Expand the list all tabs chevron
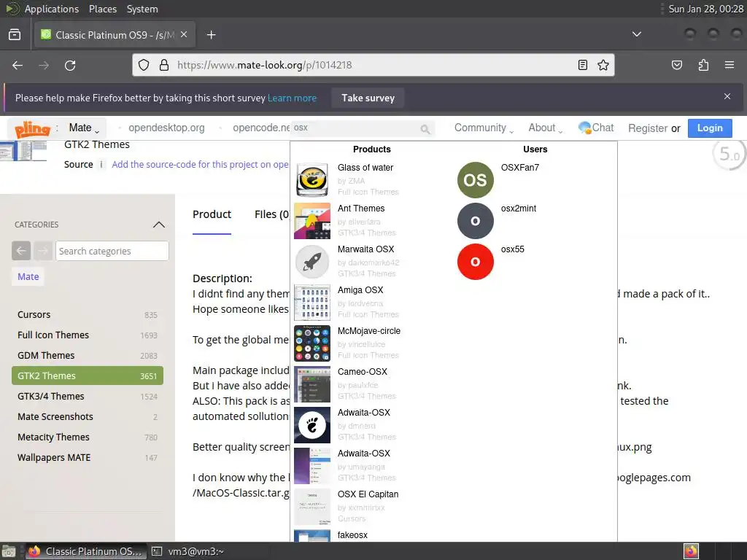Viewport: 747px width, 560px height. coord(636,34)
